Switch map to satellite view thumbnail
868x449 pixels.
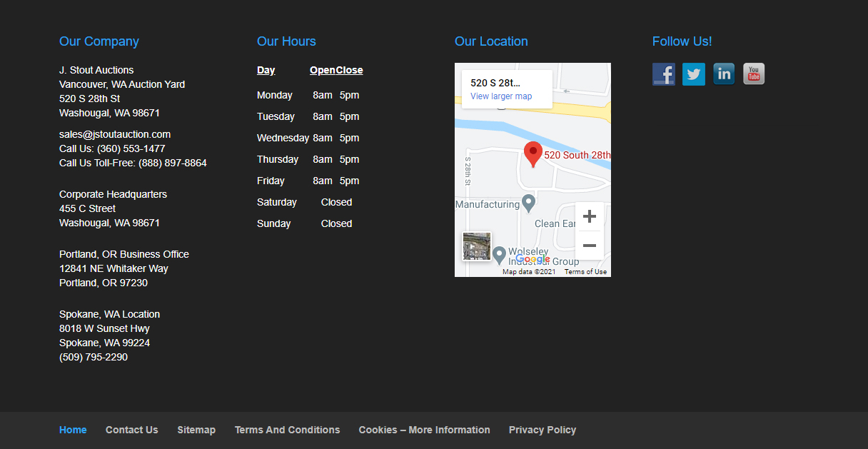pyautogui.click(x=476, y=246)
